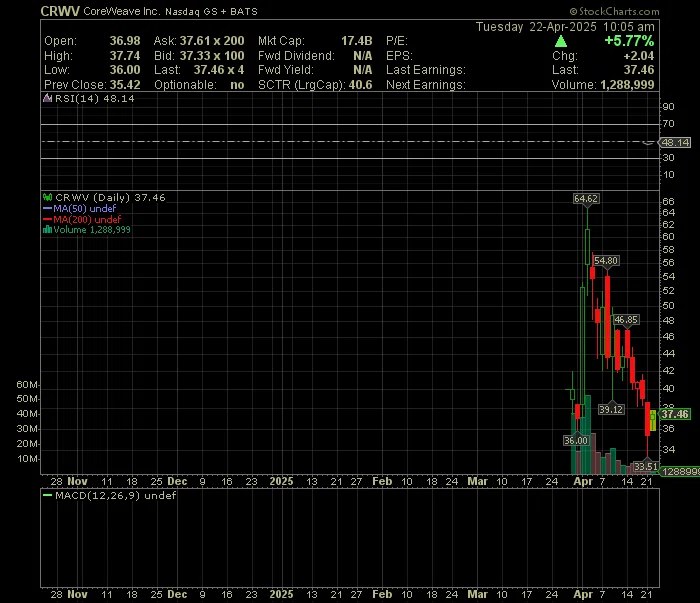
Task: Click the 60M volume scale label
Action: (x=27, y=384)
